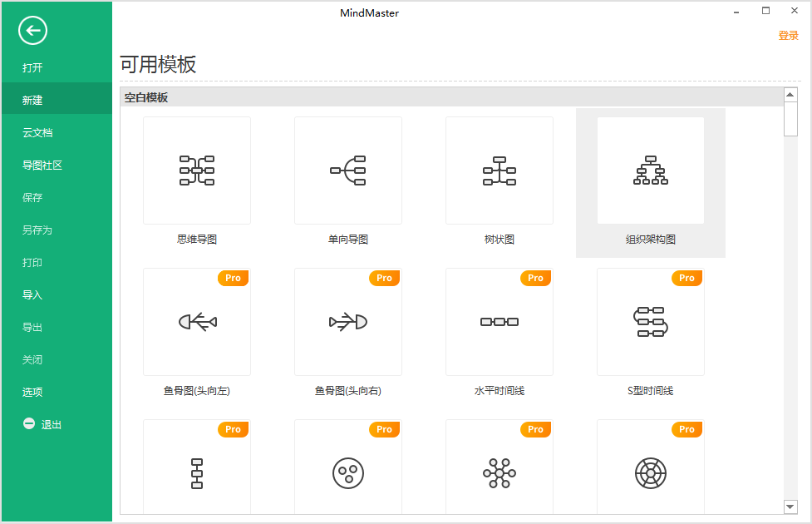Click the 登录 login link
This screenshot has height=524, width=812.
click(x=788, y=35)
